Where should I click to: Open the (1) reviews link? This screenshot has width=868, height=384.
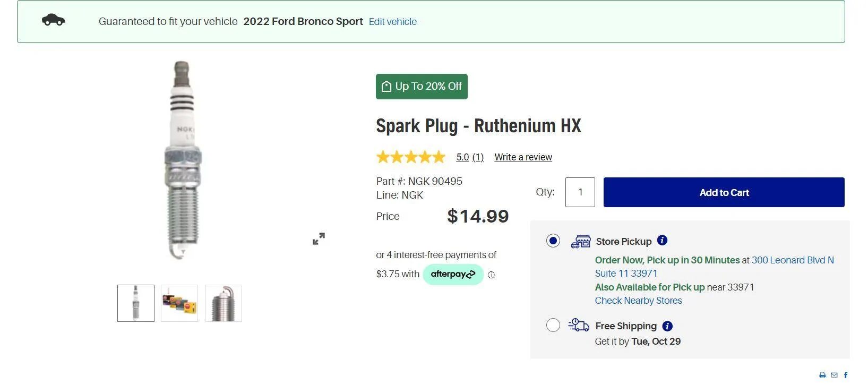coord(477,157)
